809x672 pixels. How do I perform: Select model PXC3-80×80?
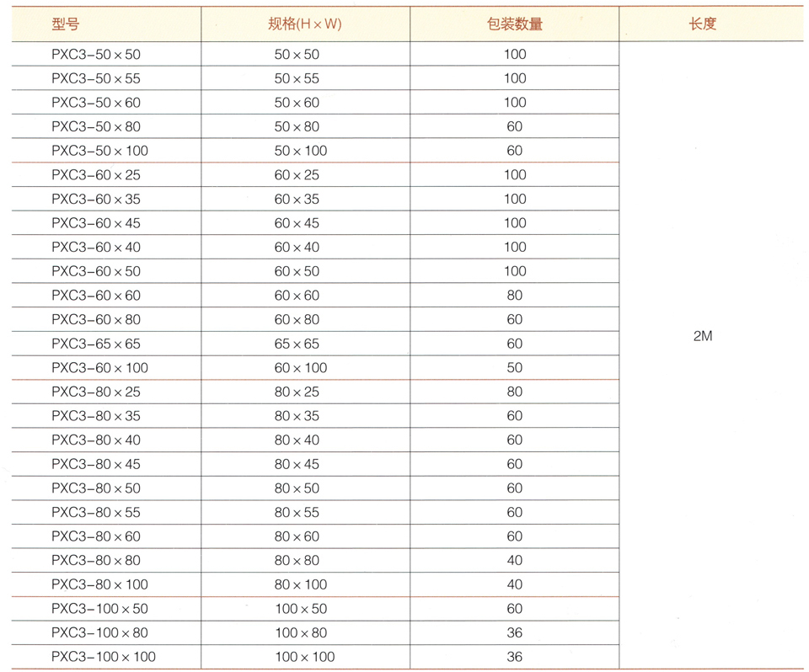coord(96,560)
